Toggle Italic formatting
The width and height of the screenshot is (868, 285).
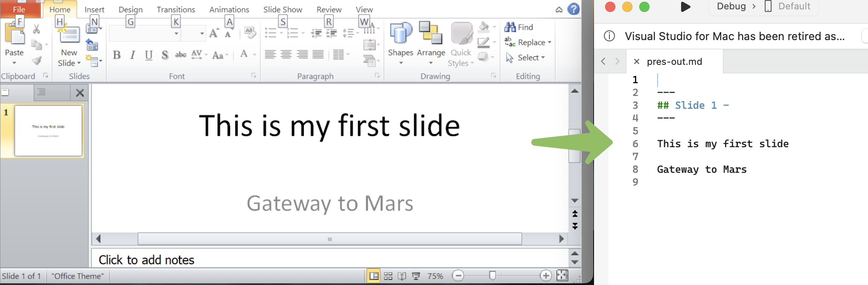(x=133, y=55)
